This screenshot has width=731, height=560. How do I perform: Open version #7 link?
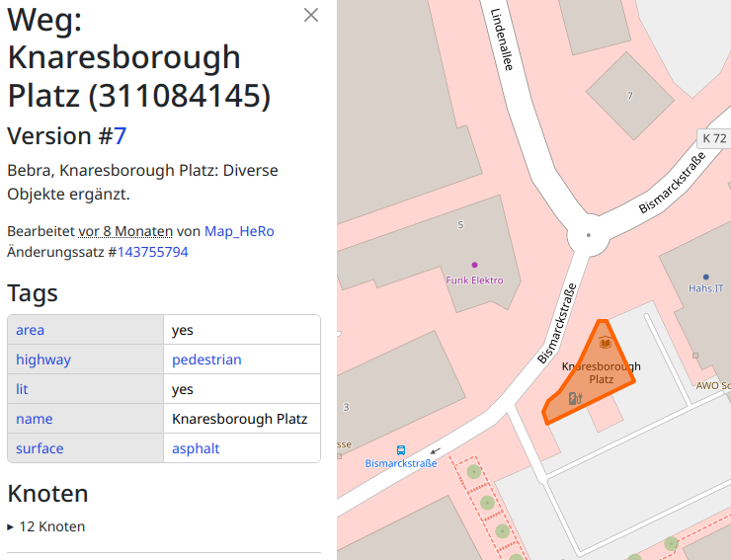point(120,136)
